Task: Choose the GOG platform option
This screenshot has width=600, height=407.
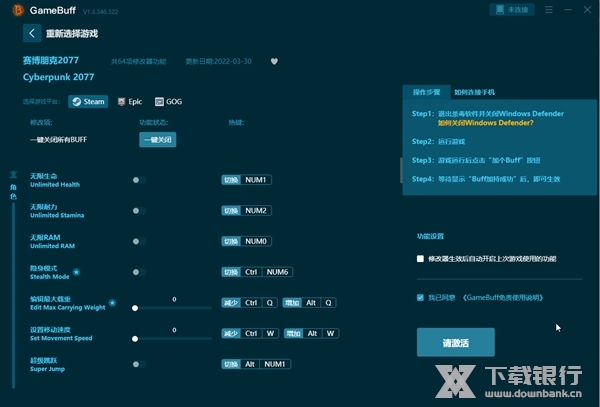Action: (168, 101)
